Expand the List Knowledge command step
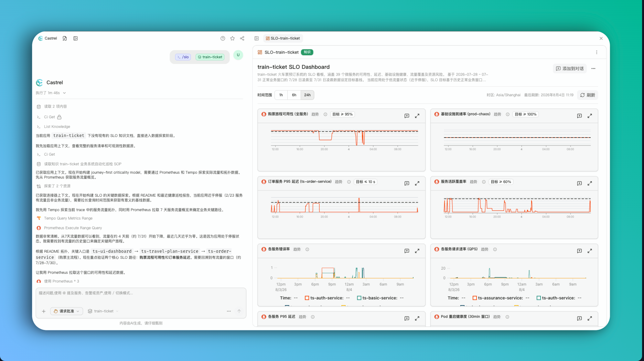This screenshot has height=361, width=644. [x=54, y=127]
